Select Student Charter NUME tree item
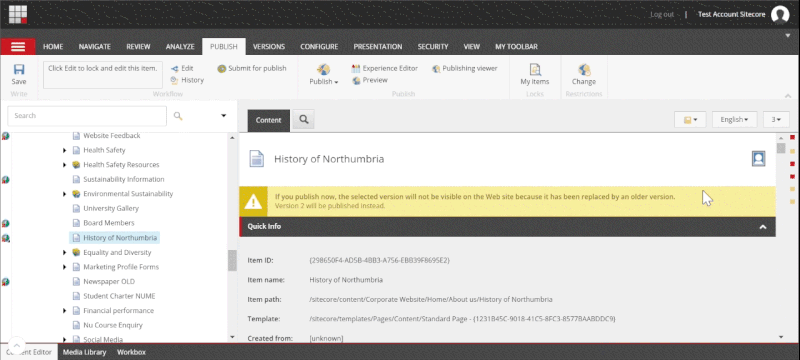The width and height of the screenshot is (800, 360). [x=119, y=296]
